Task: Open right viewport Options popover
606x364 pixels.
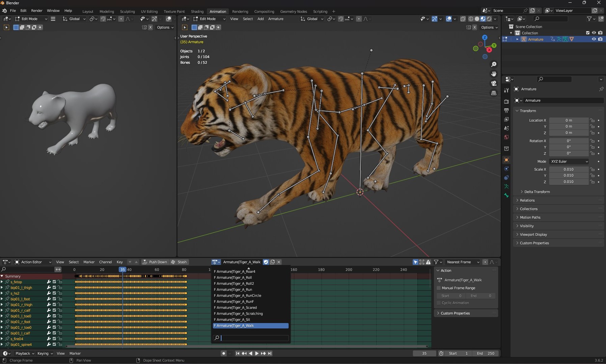Action: (x=489, y=27)
